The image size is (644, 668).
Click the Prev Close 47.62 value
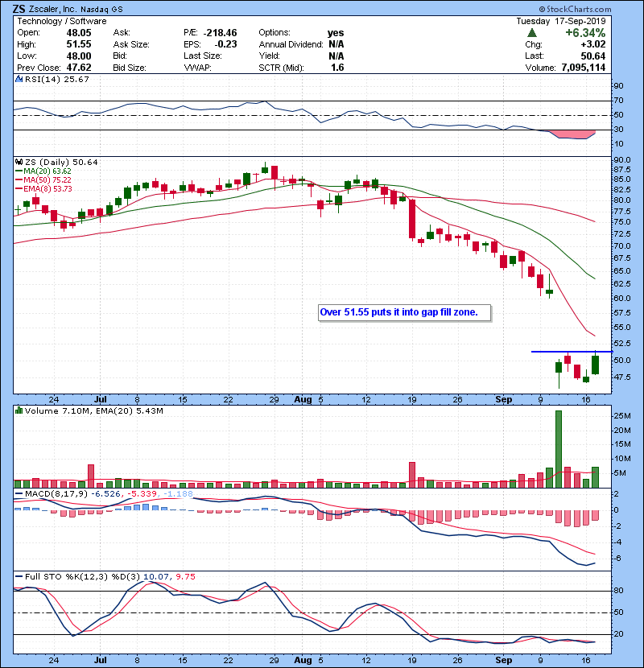79,68
